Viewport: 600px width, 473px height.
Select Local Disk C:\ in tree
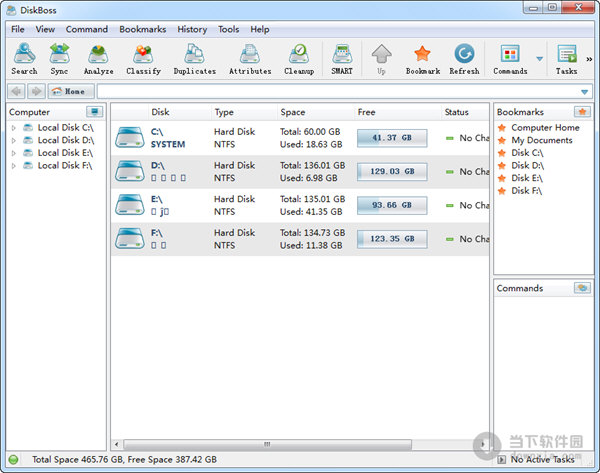(65, 128)
